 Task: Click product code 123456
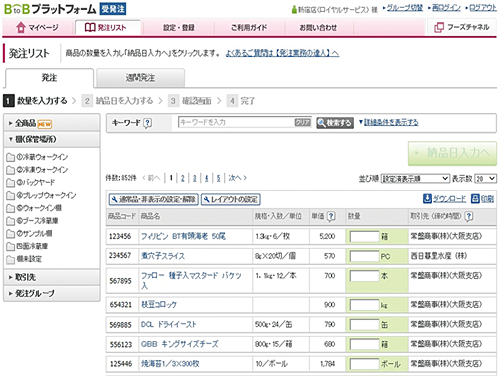click(120, 236)
